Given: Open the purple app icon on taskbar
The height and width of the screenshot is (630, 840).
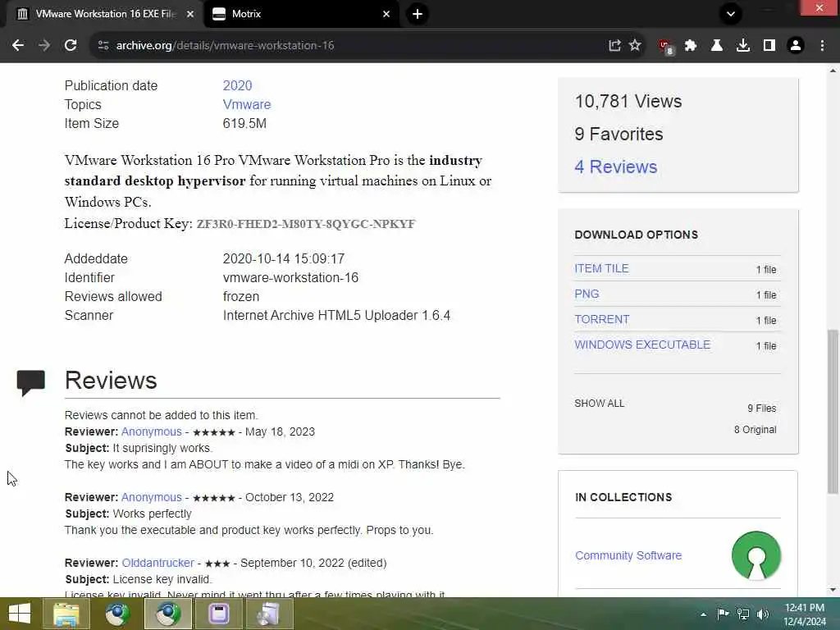Looking at the screenshot, I should pyautogui.click(x=218, y=614).
